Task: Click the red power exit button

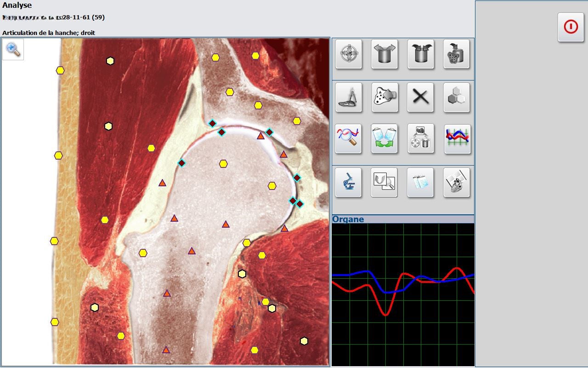Action: pyautogui.click(x=571, y=28)
